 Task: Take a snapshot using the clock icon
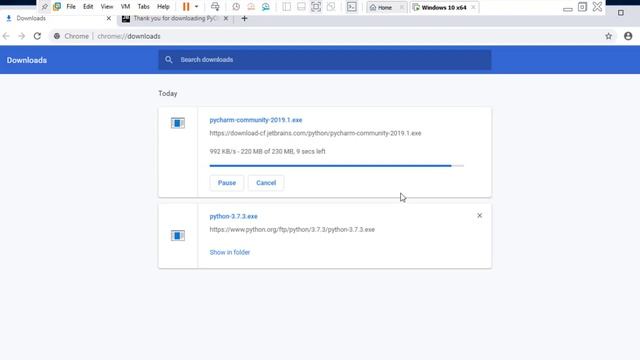point(236,7)
